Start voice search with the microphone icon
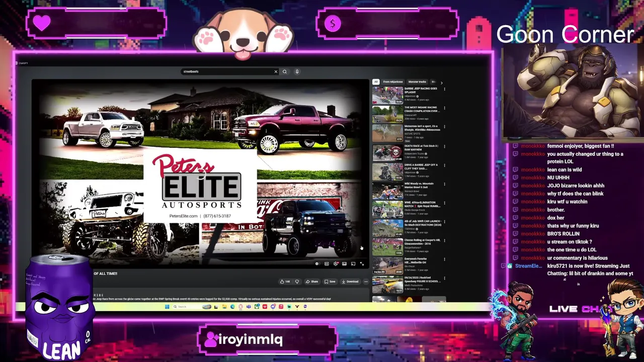Image resolution: width=644 pixels, height=362 pixels. (297, 71)
